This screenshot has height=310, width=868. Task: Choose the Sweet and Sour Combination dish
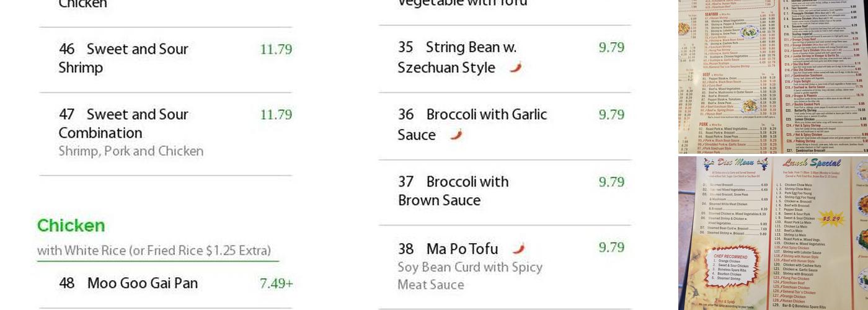(x=123, y=123)
